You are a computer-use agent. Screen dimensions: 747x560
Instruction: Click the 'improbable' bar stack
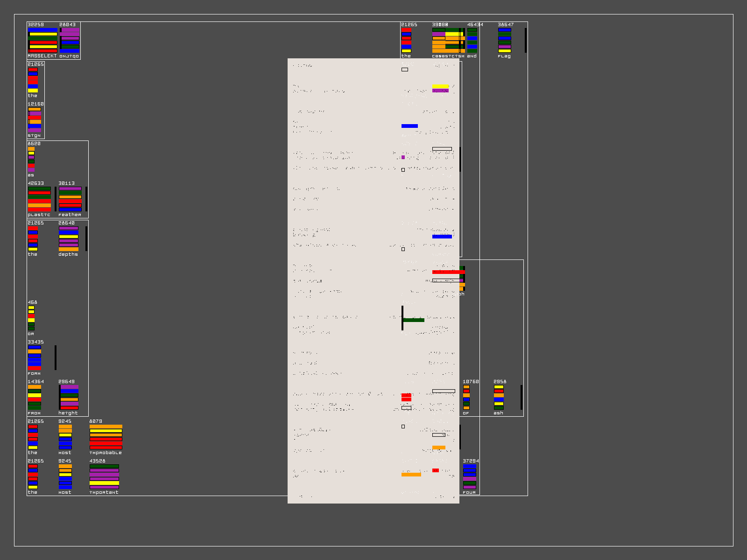tap(106, 437)
